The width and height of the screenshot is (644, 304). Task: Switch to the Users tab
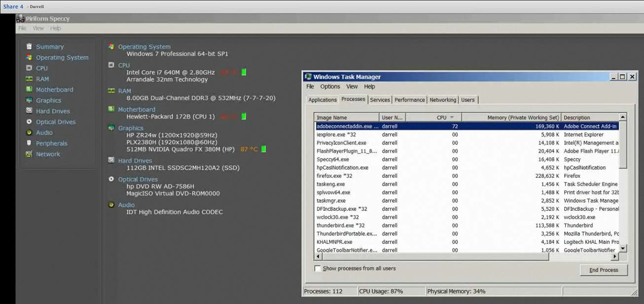468,100
